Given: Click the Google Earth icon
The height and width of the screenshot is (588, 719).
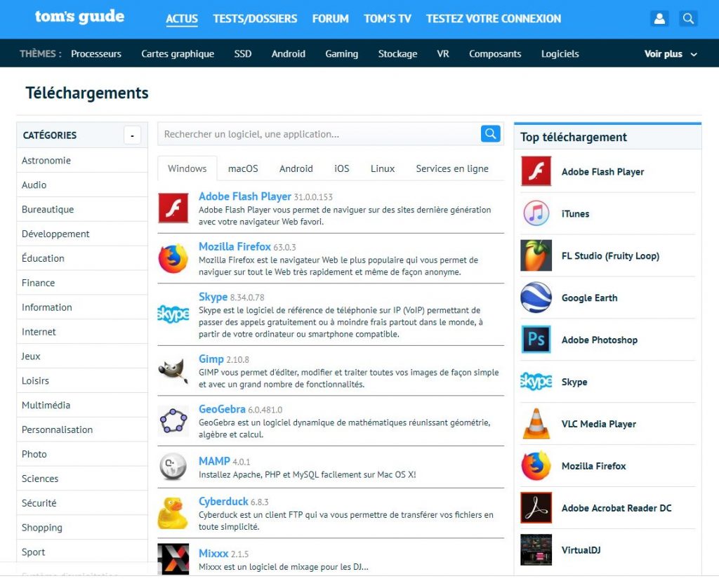Looking at the screenshot, I should (x=536, y=298).
